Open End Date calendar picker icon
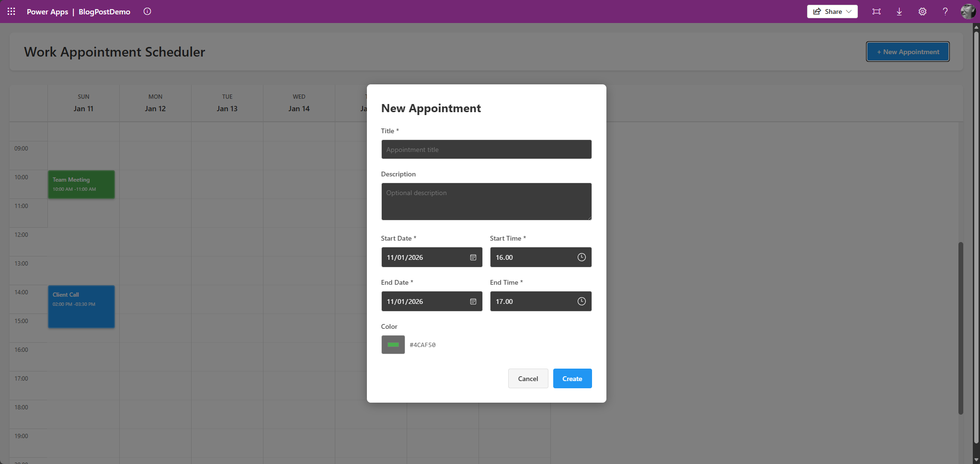The height and width of the screenshot is (464, 980). 473,302
